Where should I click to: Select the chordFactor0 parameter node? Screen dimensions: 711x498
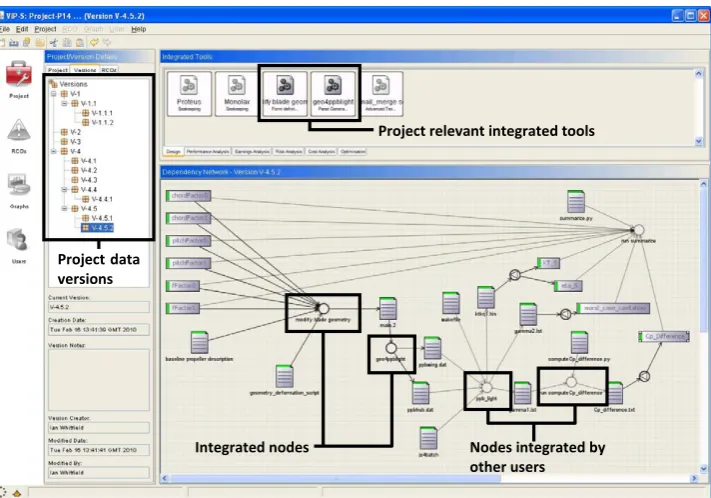click(189, 196)
